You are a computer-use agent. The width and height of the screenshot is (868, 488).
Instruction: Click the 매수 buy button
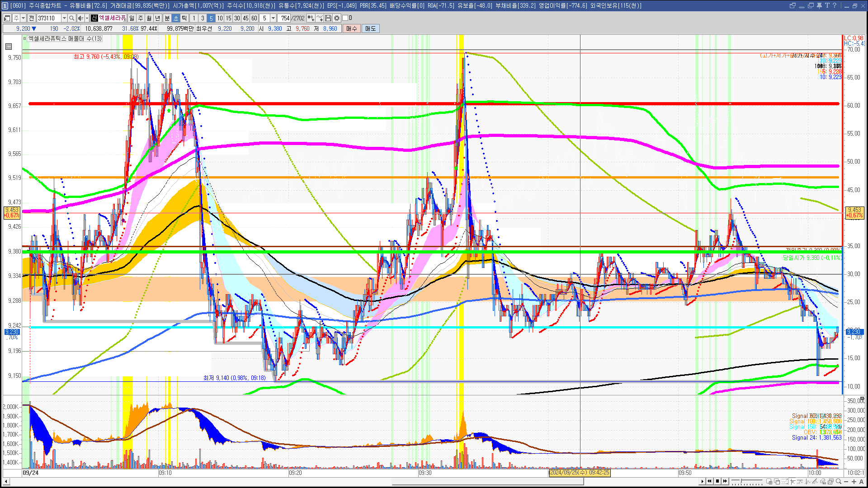(352, 28)
